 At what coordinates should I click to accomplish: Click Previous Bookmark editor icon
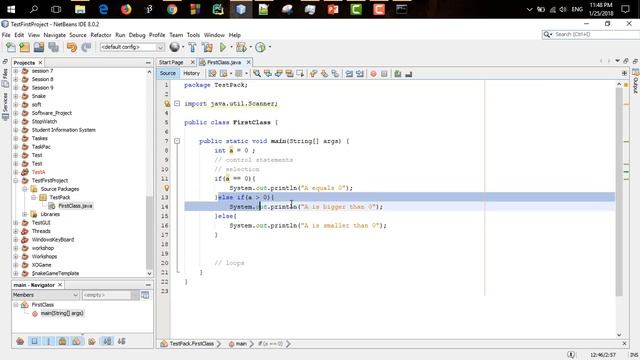tap(313, 73)
